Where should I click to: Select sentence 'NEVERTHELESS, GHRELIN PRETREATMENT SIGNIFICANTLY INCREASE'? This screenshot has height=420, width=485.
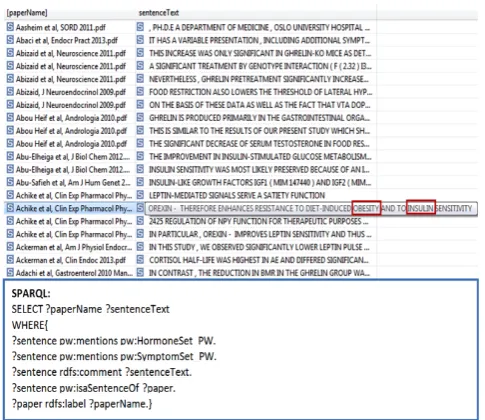259,79
